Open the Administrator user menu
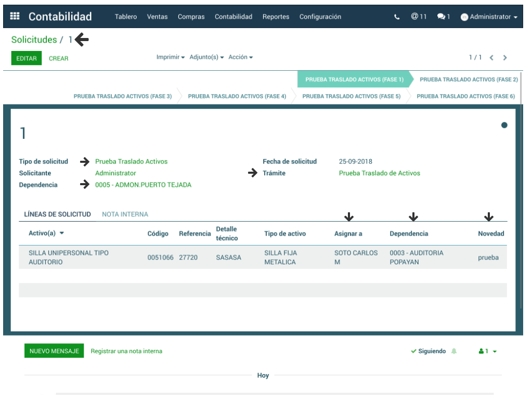Image resolution: width=532 pixels, height=399 pixels. pyautogui.click(x=489, y=17)
